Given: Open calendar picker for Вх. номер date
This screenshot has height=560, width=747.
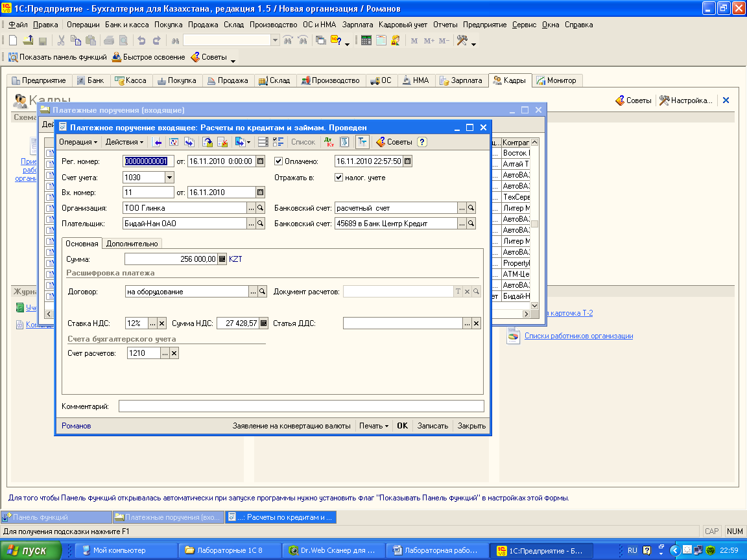Looking at the screenshot, I should click(x=261, y=192).
